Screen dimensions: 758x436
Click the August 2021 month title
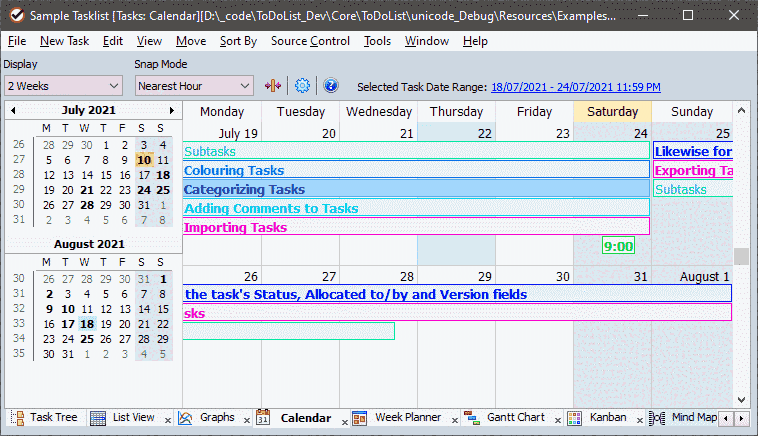point(89,244)
